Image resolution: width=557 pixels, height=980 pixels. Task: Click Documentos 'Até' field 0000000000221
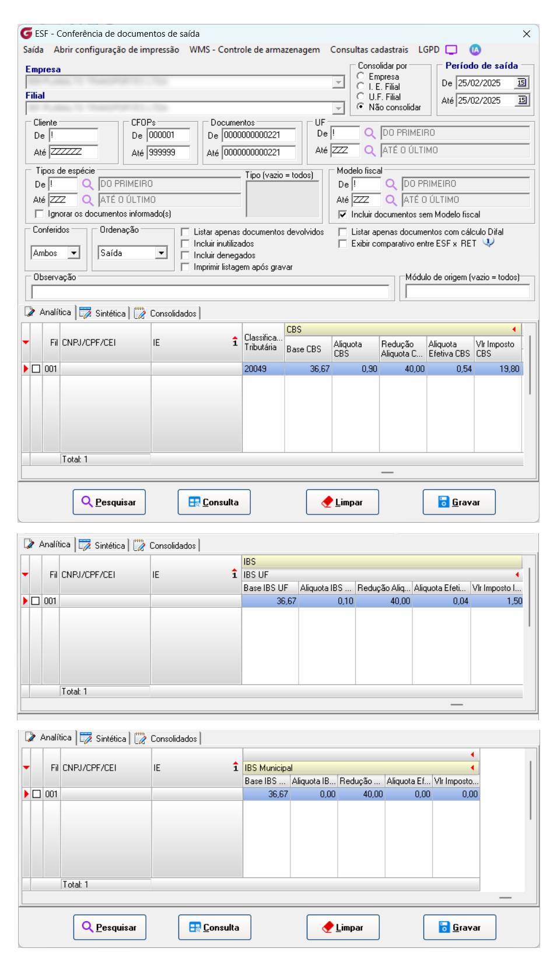click(x=259, y=153)
